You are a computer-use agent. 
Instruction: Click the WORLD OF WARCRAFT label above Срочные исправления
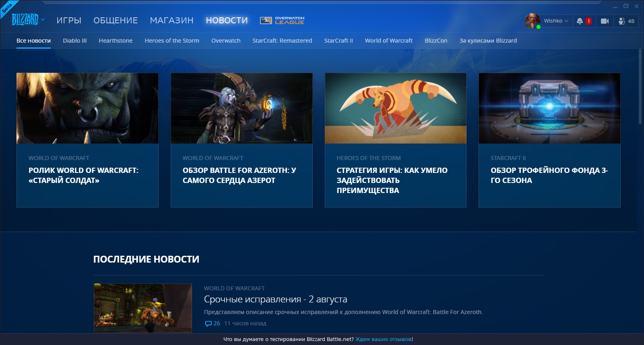234,288
